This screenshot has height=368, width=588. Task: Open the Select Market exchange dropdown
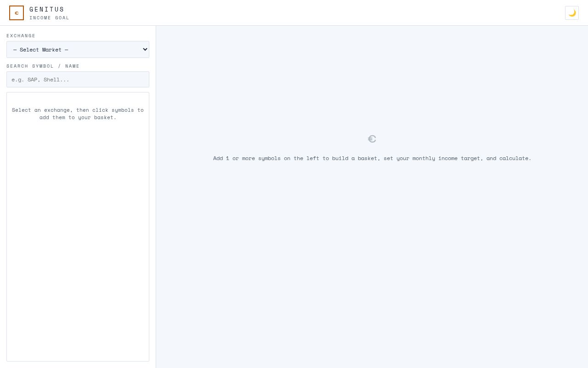coord(78,50)
